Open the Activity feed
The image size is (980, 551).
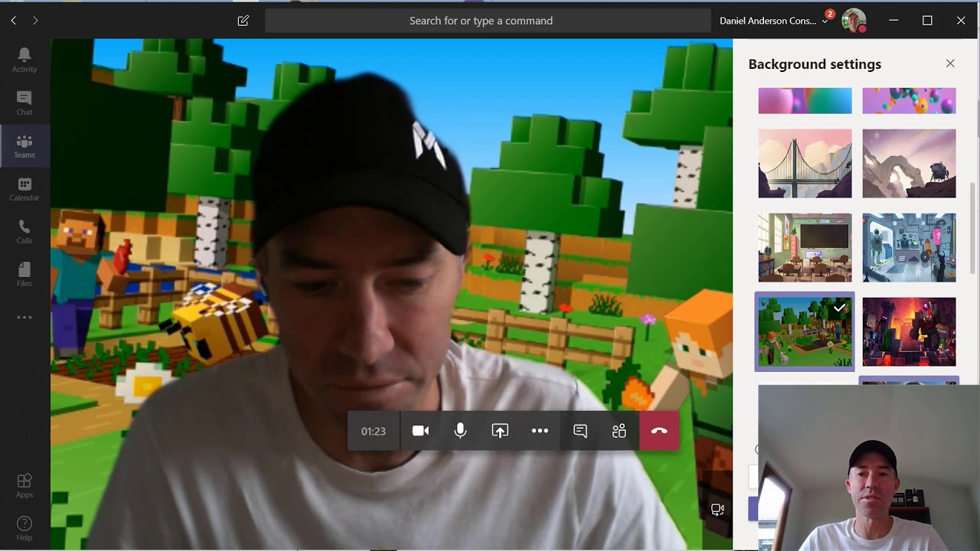(24, 60)
